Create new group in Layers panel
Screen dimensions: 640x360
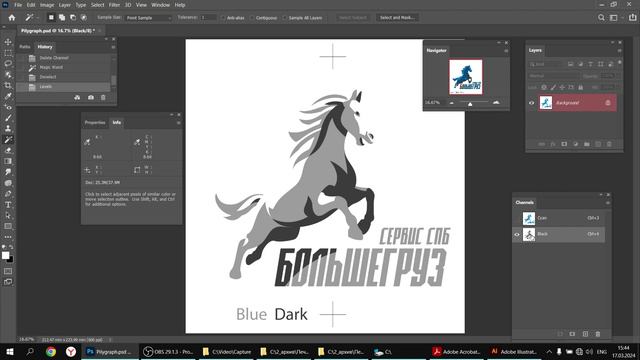click(587, 144)
